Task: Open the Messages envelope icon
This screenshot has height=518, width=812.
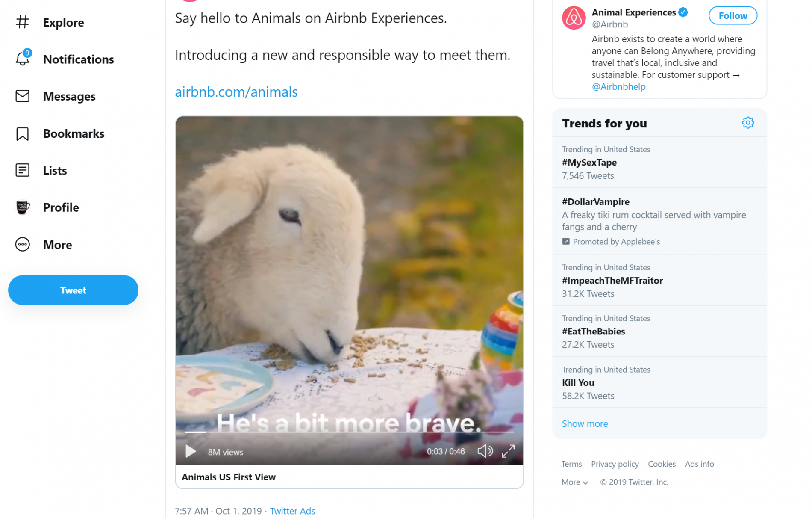Action: [x=22, y=96]
